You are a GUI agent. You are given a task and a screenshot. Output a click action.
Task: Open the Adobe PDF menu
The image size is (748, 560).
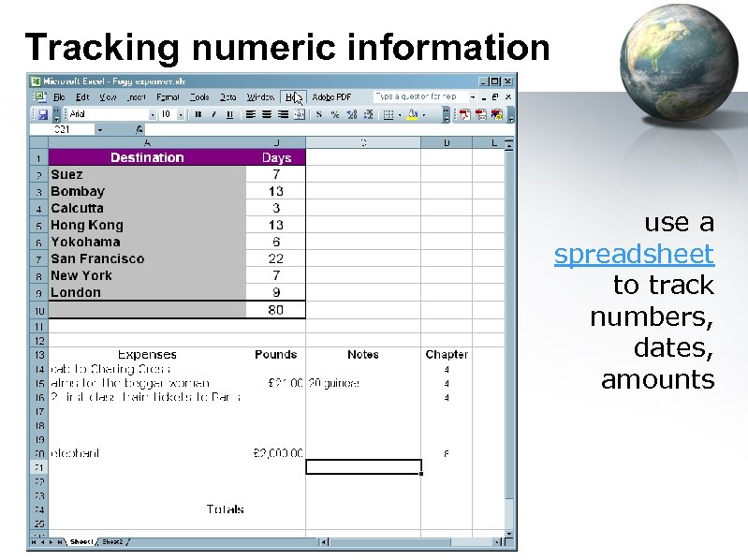click(331, 97)
